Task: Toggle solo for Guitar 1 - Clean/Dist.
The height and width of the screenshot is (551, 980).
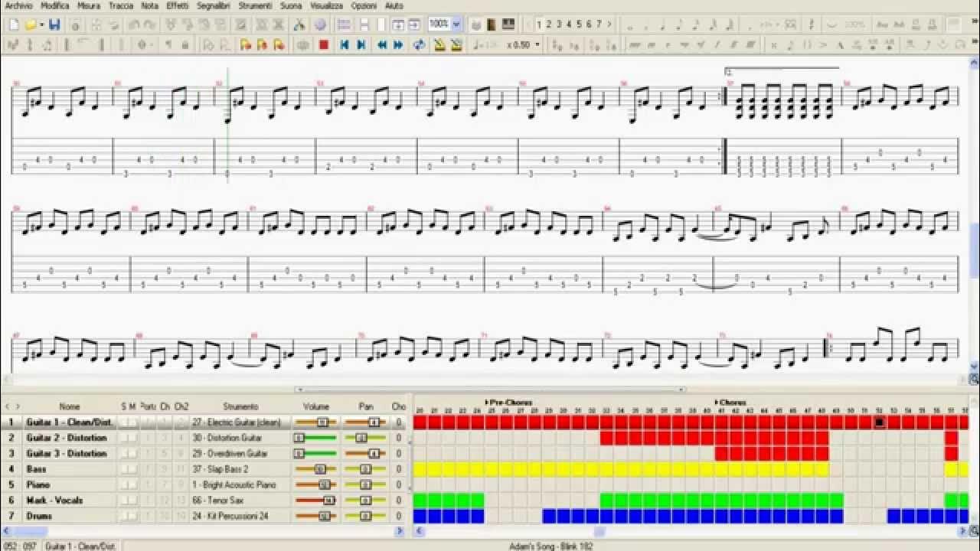Action: point(126,422)
